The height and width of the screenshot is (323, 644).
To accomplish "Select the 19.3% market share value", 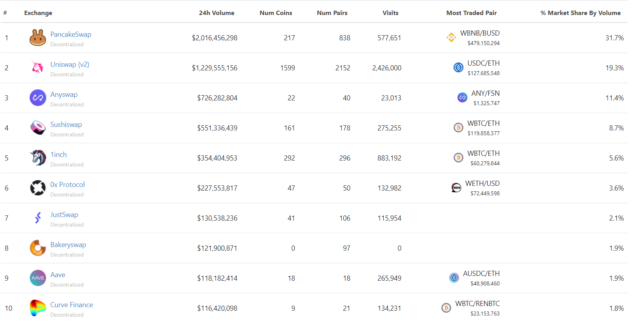I will [x=614, y=68].
